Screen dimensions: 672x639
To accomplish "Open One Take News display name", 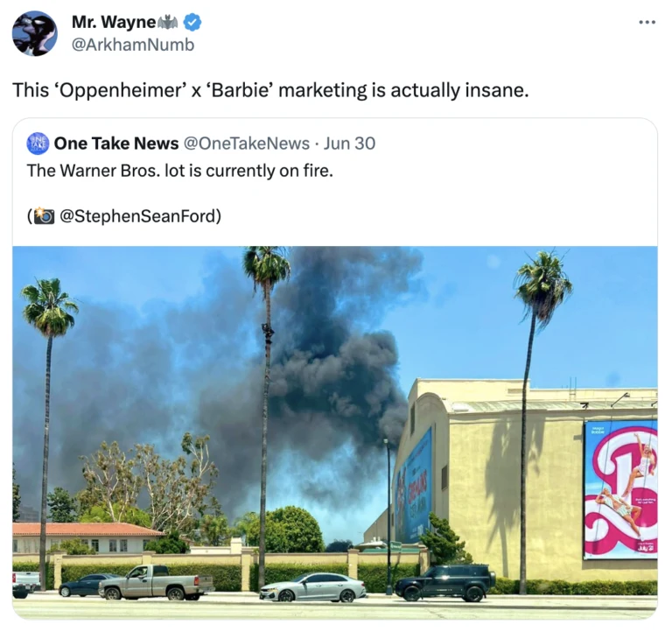I will [x=116, y=144].
